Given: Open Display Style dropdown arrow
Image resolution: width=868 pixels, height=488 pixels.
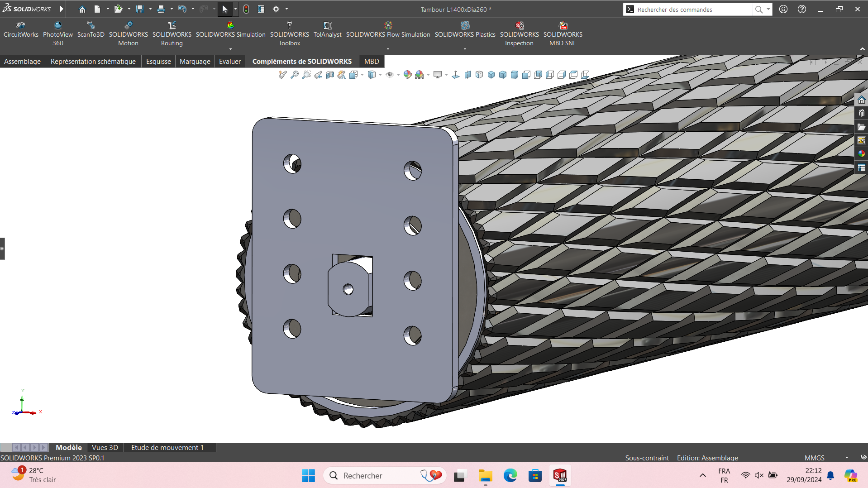Looking at the screenshot, I should (x=380, y=75).
